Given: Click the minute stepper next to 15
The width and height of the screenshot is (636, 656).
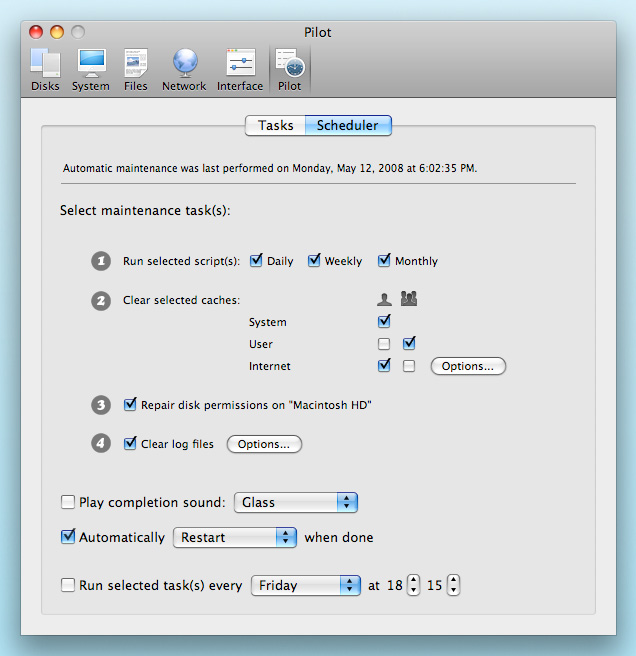Looking at the screenshot, I should (454, 585).
